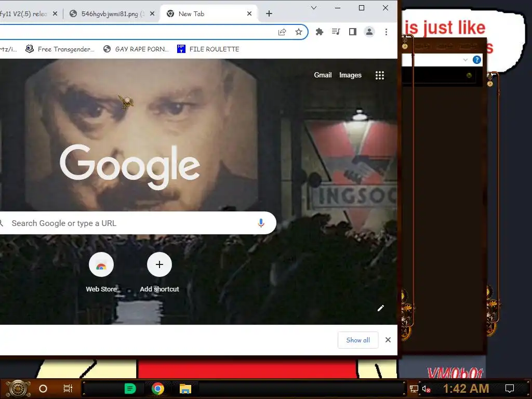Close the New Tab tab
Image resolution: width=532 pixels, height=399 pixels.
coord(249,14)
